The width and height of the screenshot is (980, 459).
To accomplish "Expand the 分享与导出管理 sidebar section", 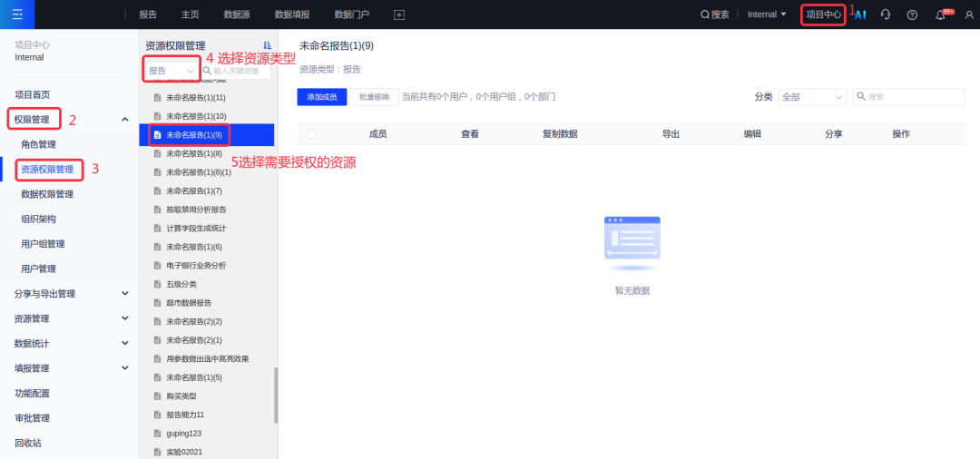I will click(x=125, y=293).
